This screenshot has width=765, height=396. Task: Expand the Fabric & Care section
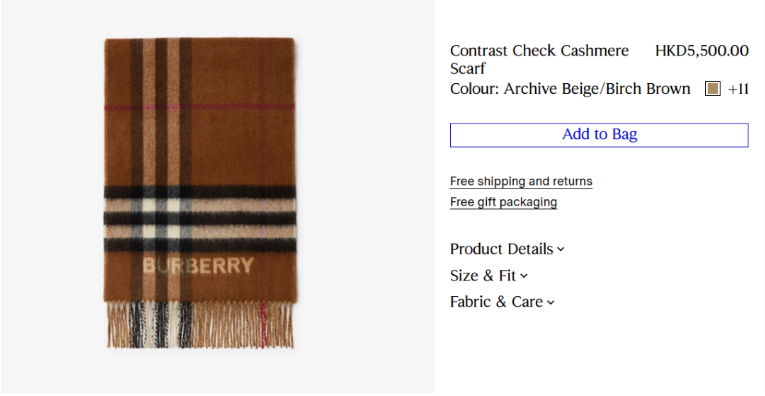502,302
